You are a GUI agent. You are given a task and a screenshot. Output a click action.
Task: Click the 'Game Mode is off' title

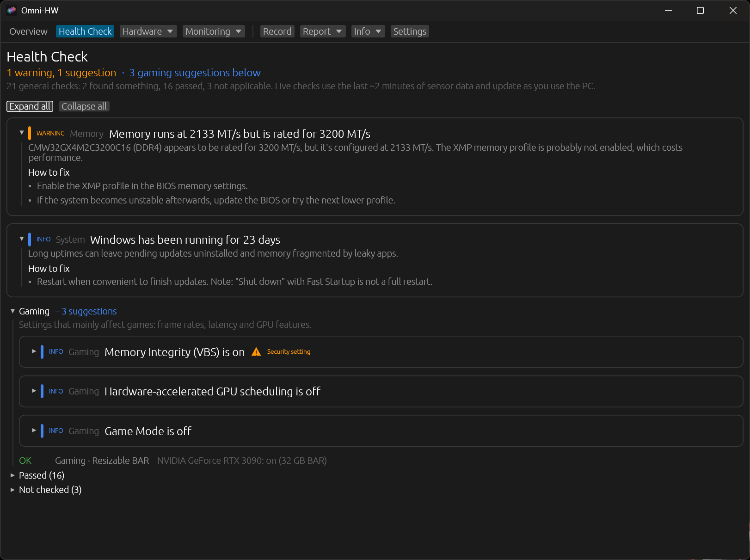tap(148, 431)
